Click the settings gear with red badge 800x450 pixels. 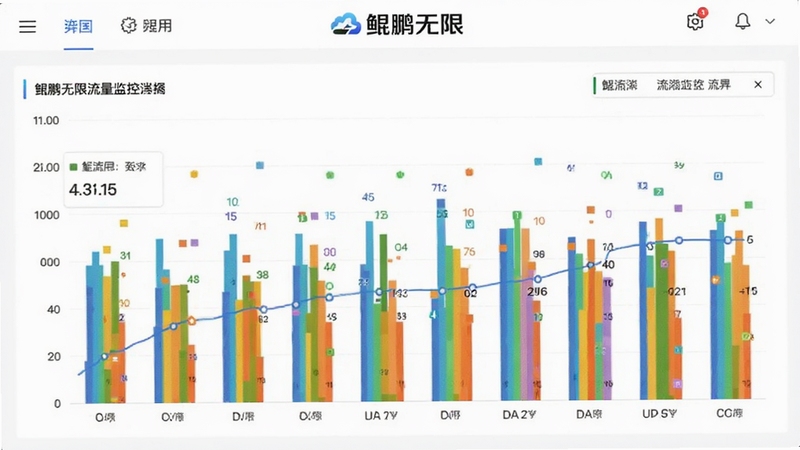[695, 21]
